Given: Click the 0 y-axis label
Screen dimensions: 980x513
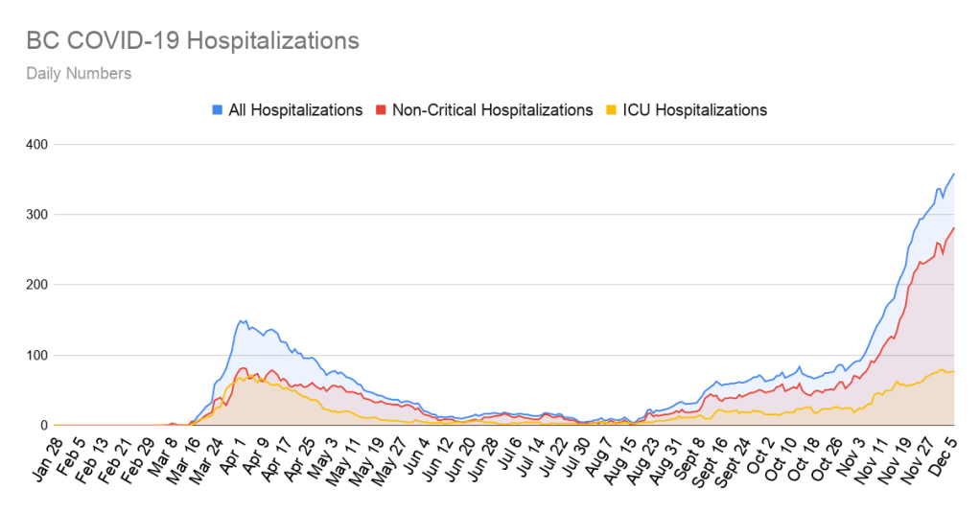Looking at the screenshot, I should (44, 426).
